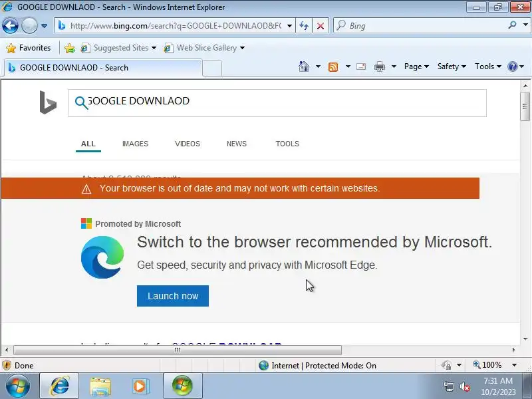The height and width of the screenshot is (399, 532).
Task: Select the GOOGLE DOWNLAOD - Search tab
Action: point(103,68)
